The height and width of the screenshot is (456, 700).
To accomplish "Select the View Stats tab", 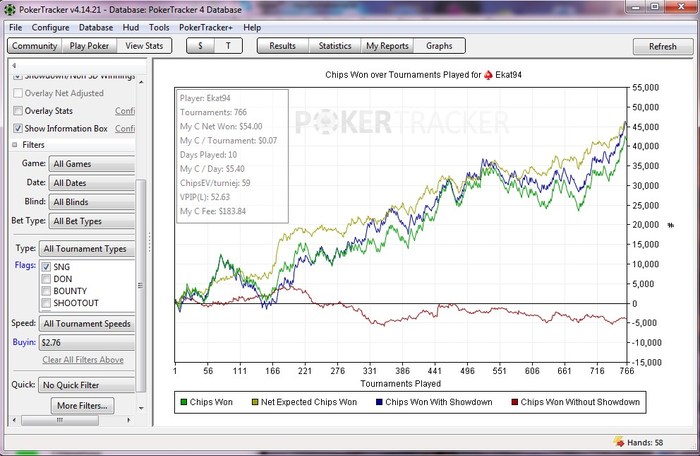I will tap(144, 46).
